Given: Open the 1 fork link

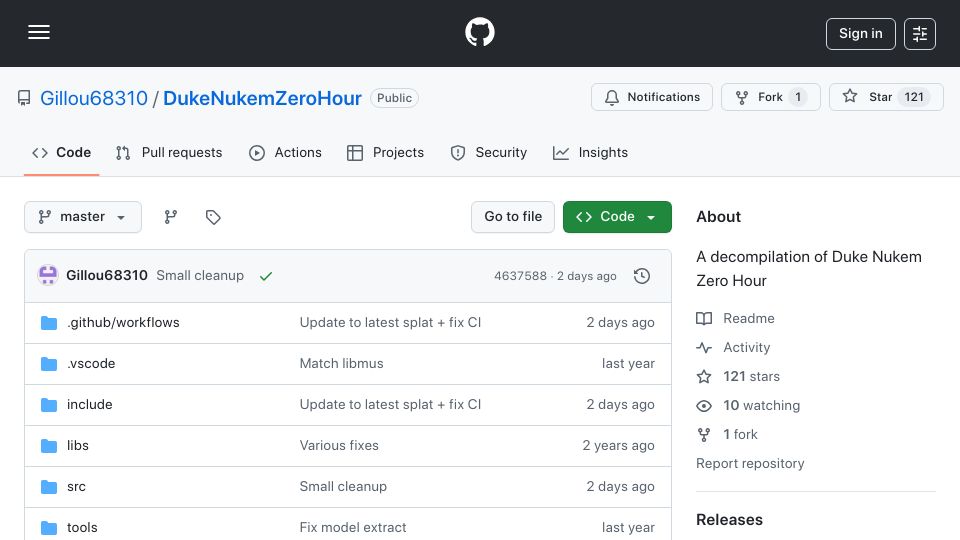Looking at the screenshot, I should pos(727,435).
